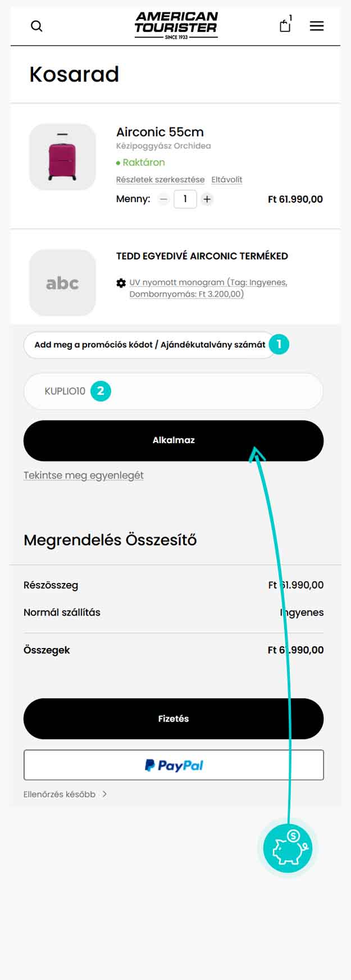Decrease quantity with minus button
The image size is (351, 980).
[163, 199]
